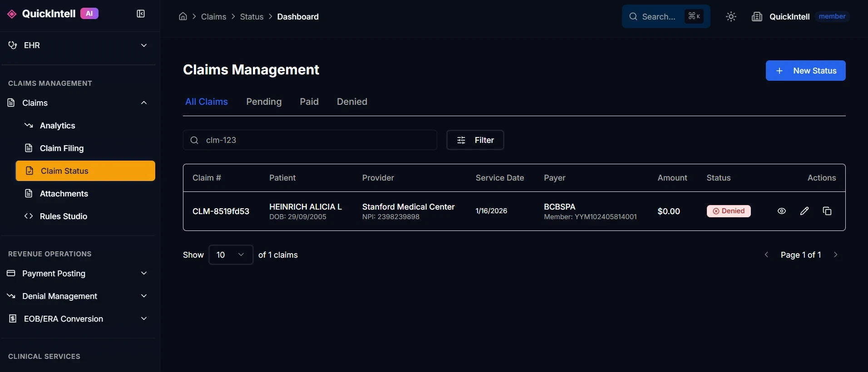Click the Rules Studio code icon

point(29,216)
